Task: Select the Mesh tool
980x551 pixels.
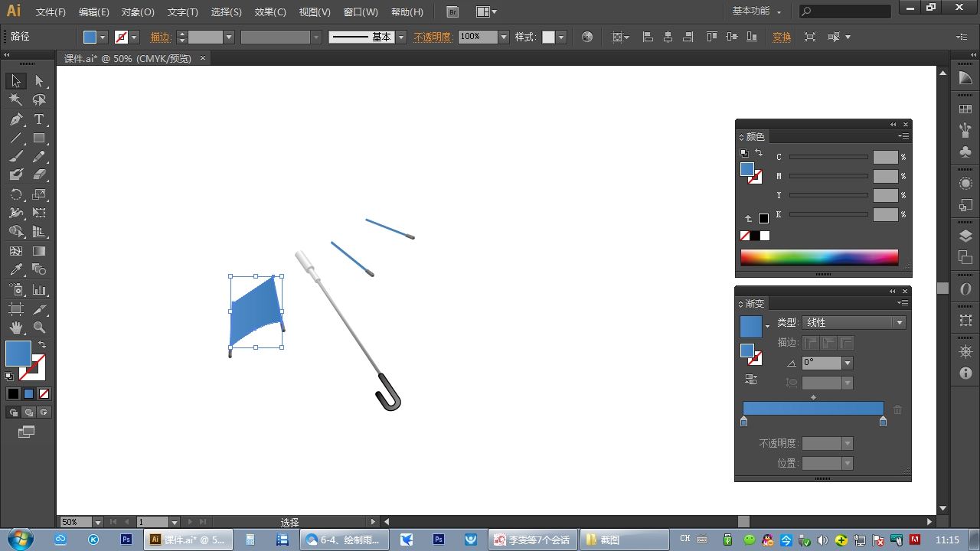Action: click(x=16, y=251)
